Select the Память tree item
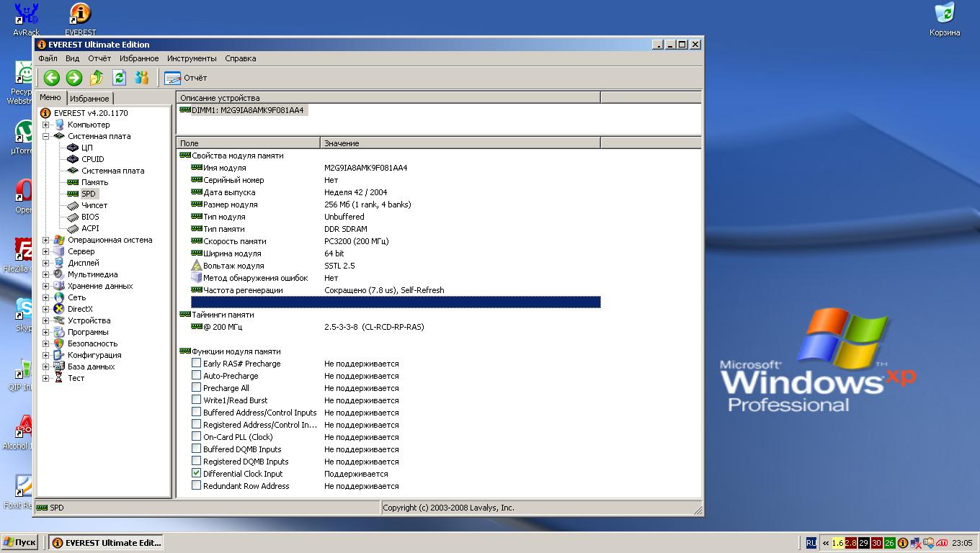This screenshot has width=980, height=553. [x=94, y=182]
